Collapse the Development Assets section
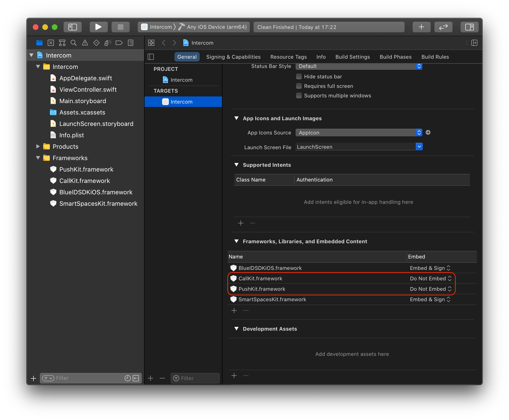This screenshot has height=420, width=509. pos(236,329)
